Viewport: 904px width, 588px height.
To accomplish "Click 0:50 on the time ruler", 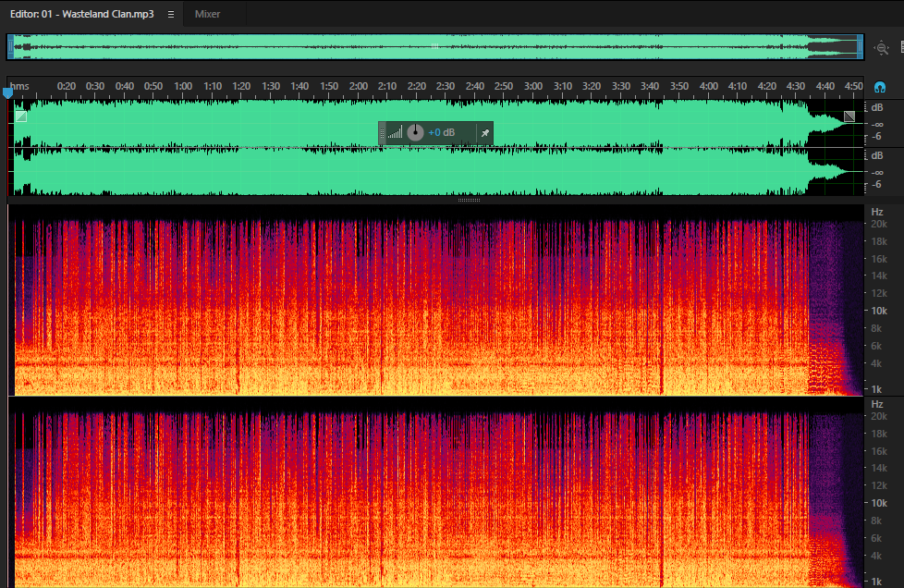I will (x=153, y=86).
